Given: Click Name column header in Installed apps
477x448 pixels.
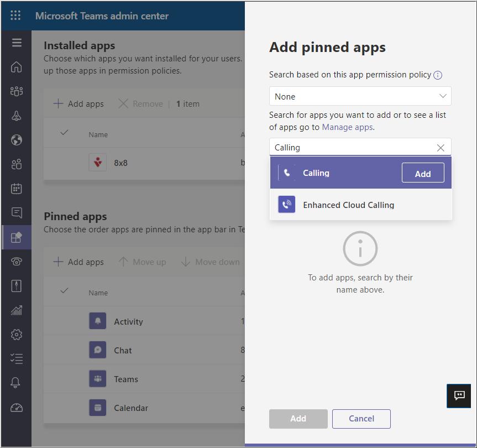Looking at the screenshot, I should point(98,135).
